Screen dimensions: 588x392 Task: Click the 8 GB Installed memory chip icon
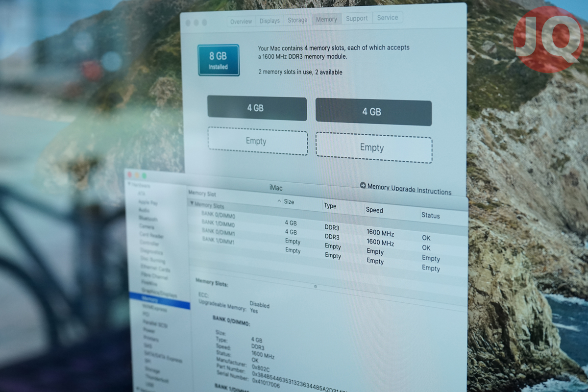tap(219, 60)
